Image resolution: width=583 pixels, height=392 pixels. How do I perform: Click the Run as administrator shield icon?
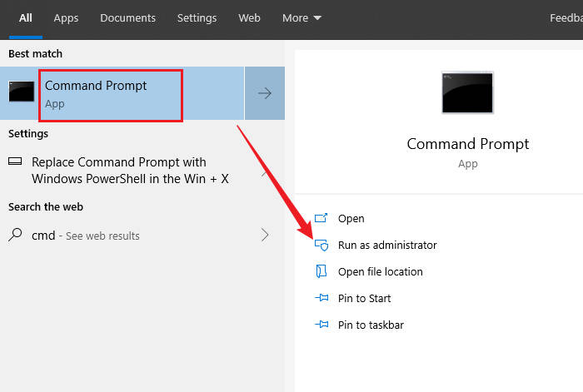(321, 245)
